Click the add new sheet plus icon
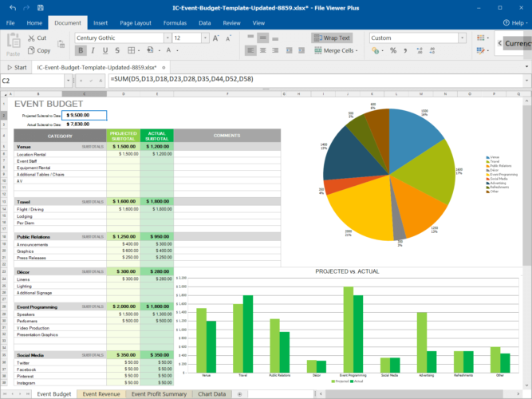Screen dimensions: 532x399 (x=239, y=393)
